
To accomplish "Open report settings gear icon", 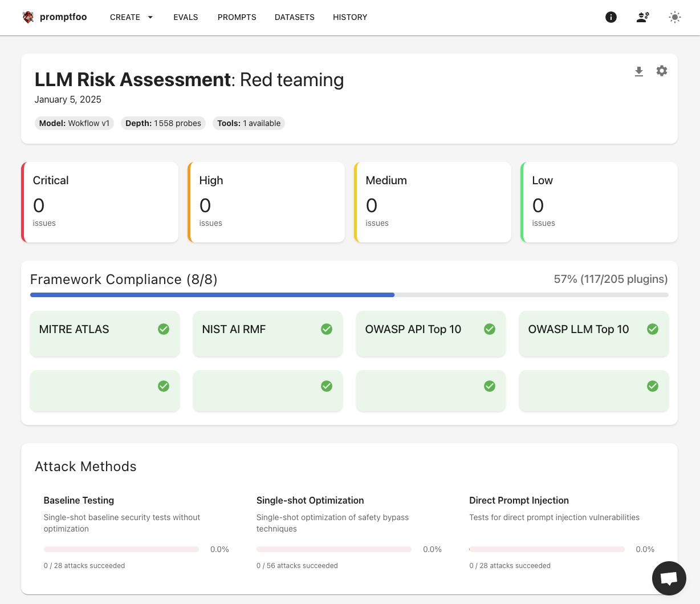I will pos(662,71).
